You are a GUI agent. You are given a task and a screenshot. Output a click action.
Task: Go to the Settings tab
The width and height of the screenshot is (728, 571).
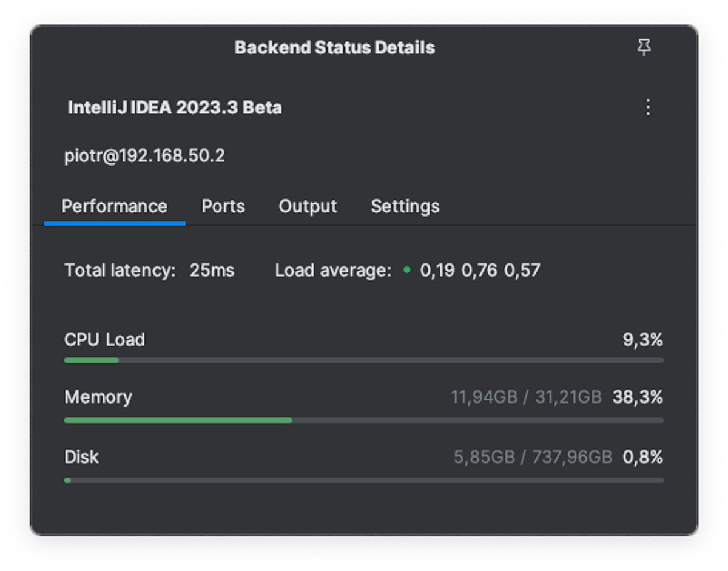(405, 206)
